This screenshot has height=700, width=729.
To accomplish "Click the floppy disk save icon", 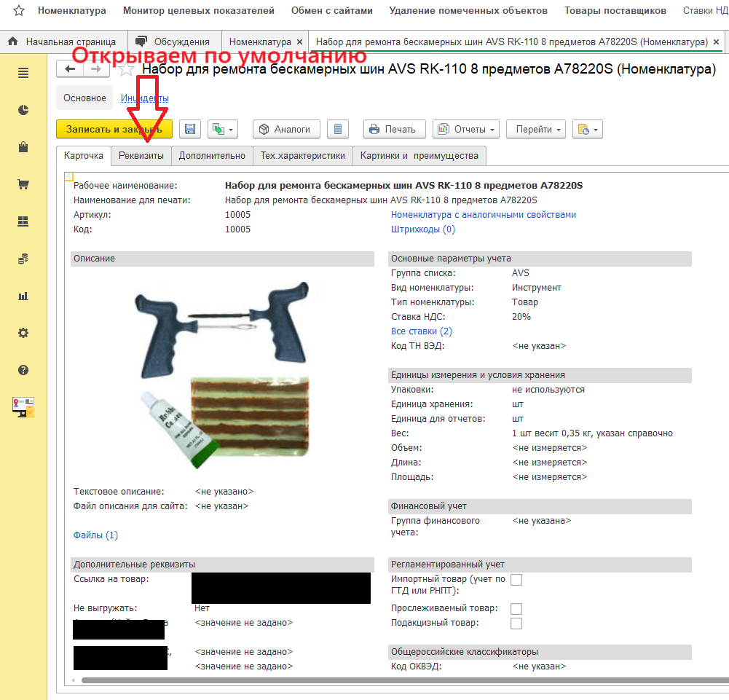I will click(190, 129).
